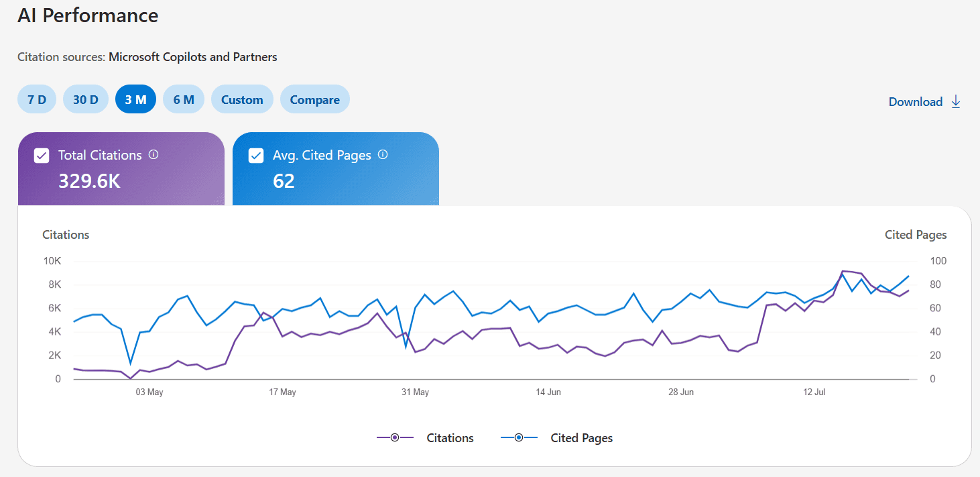Click the Microsoft Copilots and Partners text
Screen dimensions: 980x477
(x=193, y=57)
